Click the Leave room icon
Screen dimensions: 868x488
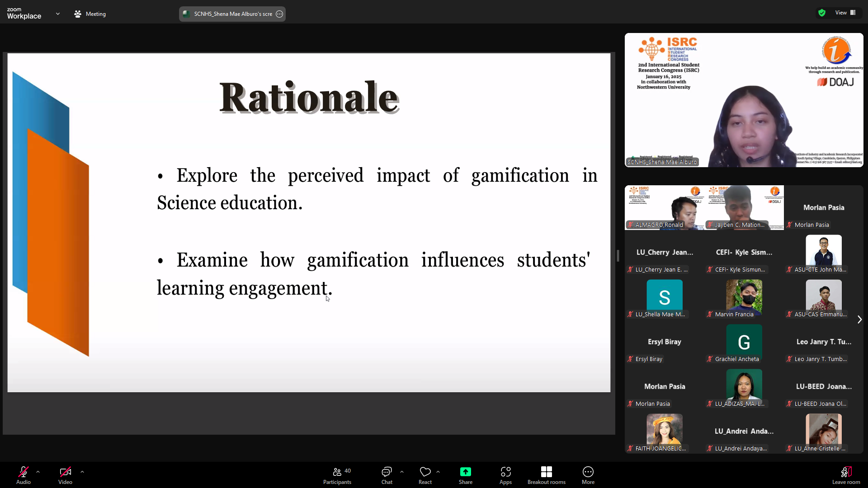click(x=846, y=472)
